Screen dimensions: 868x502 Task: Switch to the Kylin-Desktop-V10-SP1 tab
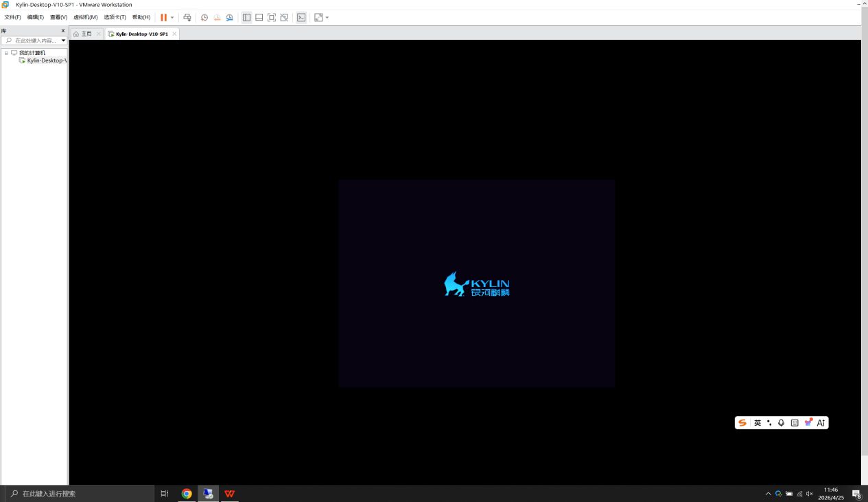click(x=141, y=34)
